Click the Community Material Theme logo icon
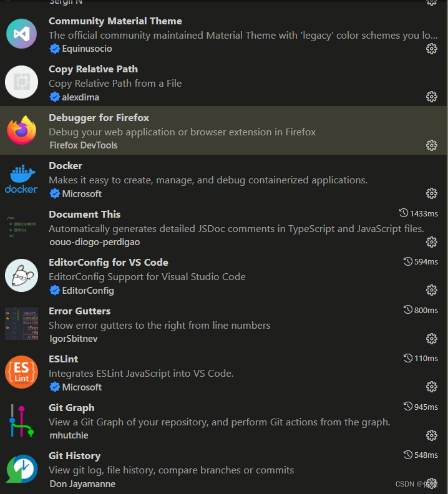 point(21,34)
